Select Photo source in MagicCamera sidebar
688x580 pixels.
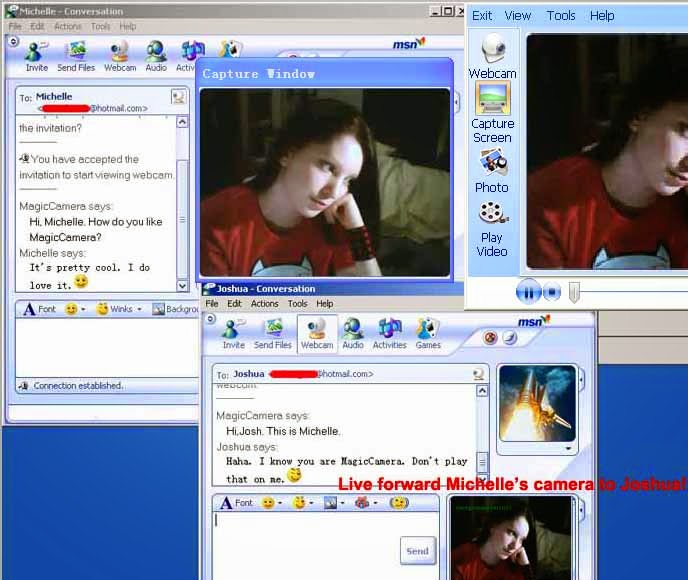pos(492,171)
